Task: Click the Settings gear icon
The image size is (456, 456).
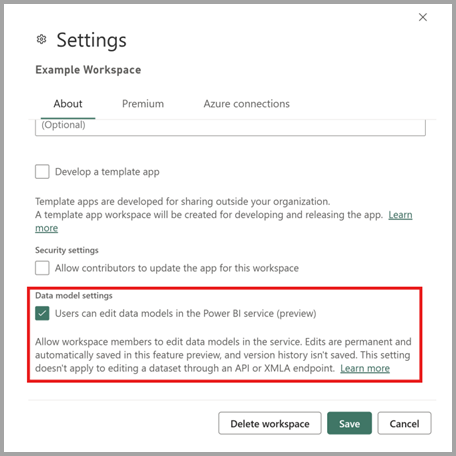Action: pos(41,39)
